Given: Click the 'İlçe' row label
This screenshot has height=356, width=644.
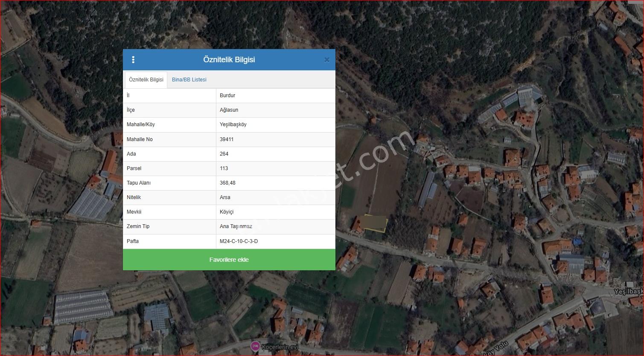Looking at the screenshot, I should pyautogui.click(x=131, y=110).
